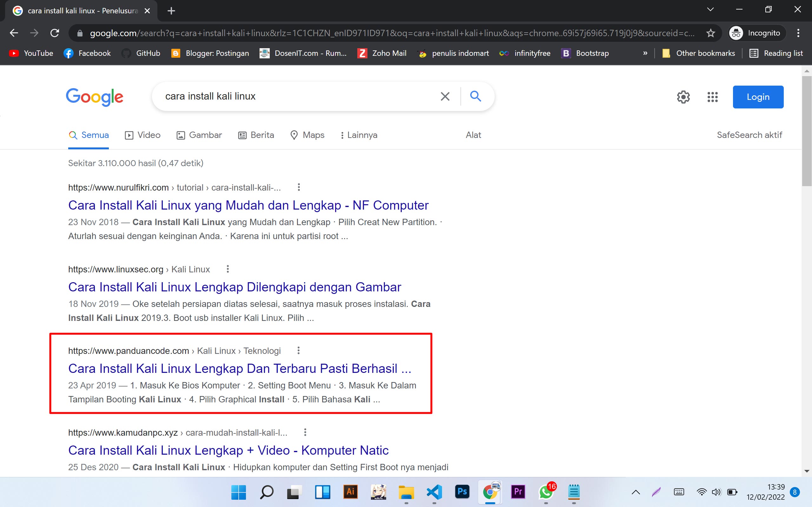812x507 pixels.
Task: Open Visual Studio Code from taskbar
Action: [434, 491]
